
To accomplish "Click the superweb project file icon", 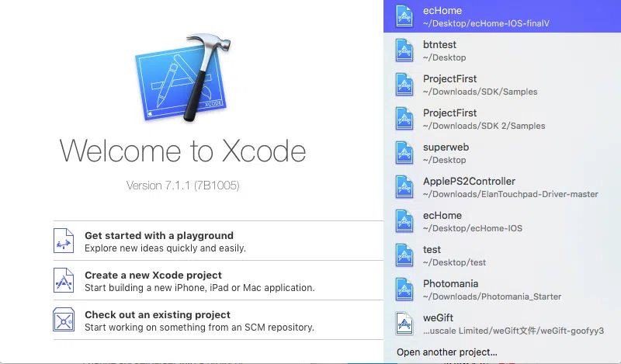I will click(x=404, y=153).
